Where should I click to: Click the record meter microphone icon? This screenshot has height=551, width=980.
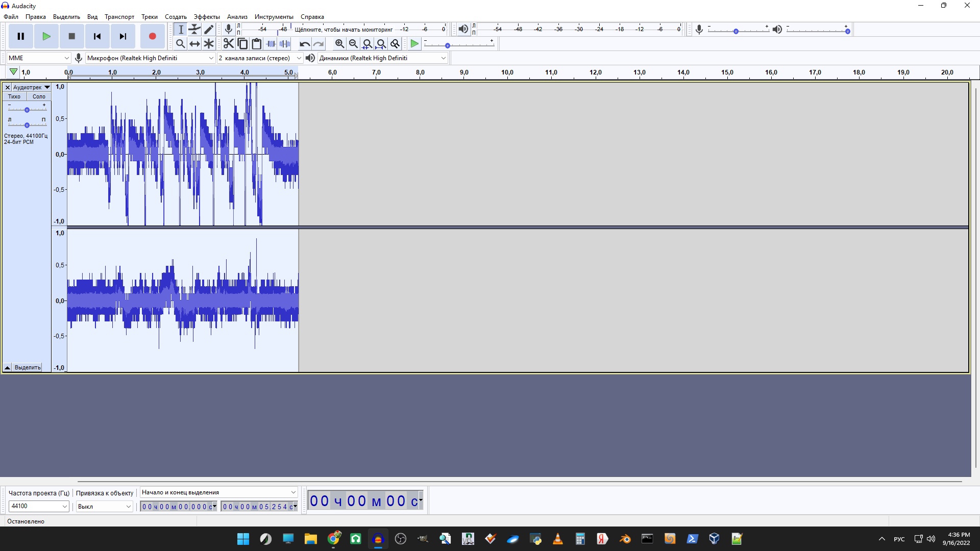[229, 29]
